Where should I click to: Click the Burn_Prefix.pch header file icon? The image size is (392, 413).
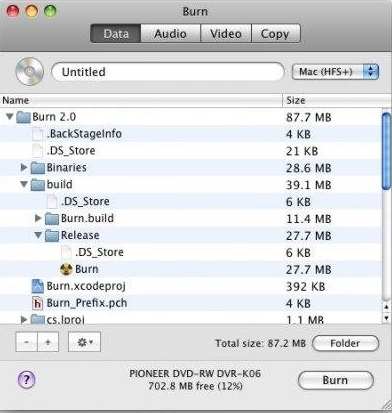point(38,303)
